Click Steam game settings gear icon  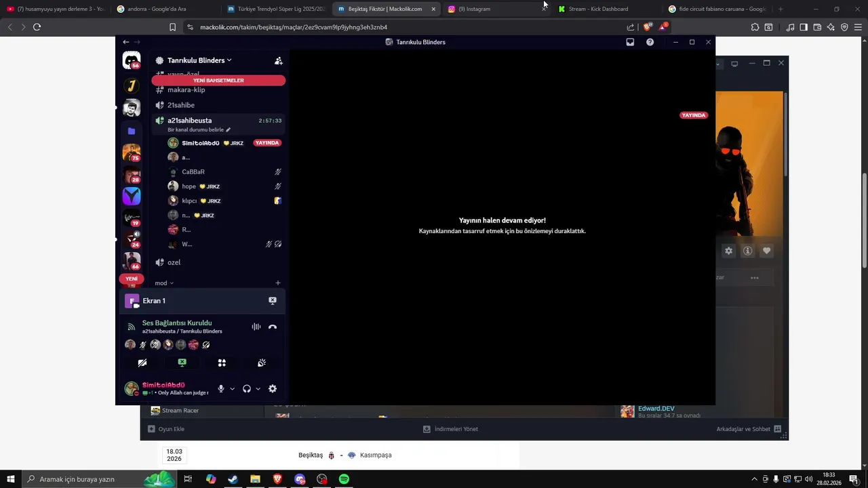coord(728,251)
